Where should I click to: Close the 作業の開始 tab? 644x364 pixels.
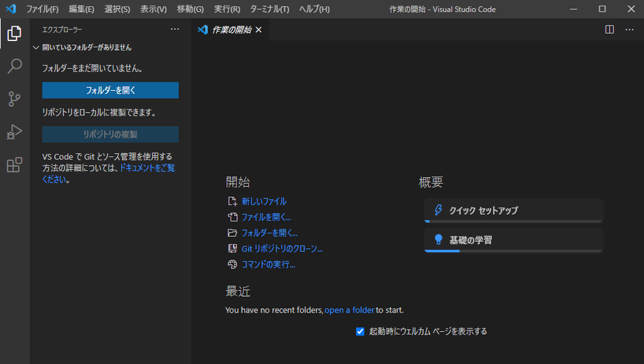pyautogui.click(x=259, y=29)
